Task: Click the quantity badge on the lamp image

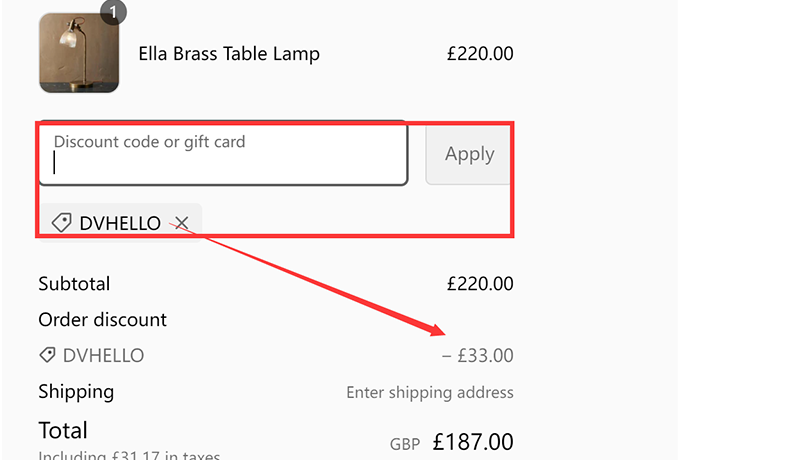Action: click(x=113, y=13)
